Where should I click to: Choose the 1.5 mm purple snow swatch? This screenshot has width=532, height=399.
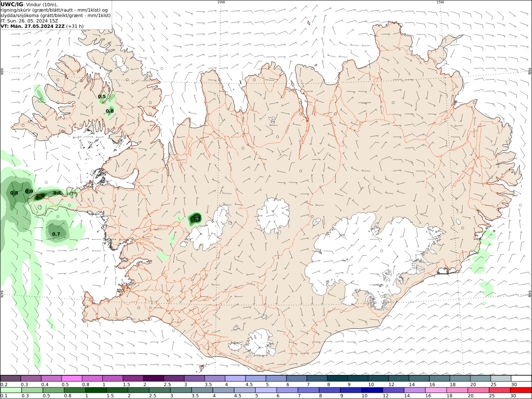133,378
